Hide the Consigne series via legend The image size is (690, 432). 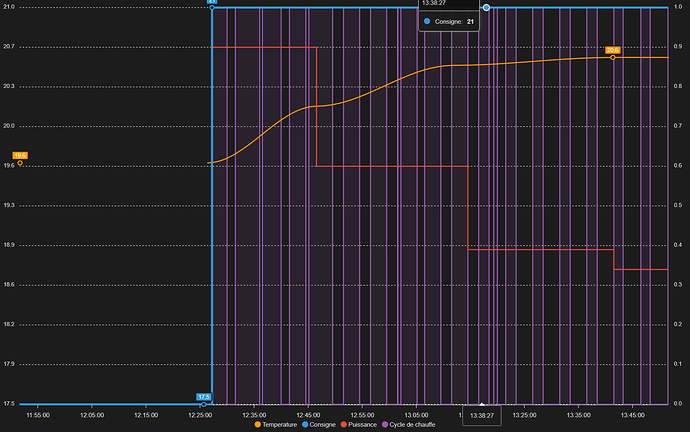(321, 426)
